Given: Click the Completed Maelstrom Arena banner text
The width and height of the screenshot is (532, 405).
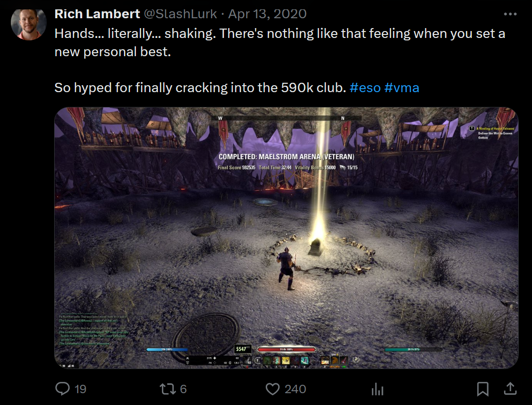Looking at the screenshot, I should [286, 157].
